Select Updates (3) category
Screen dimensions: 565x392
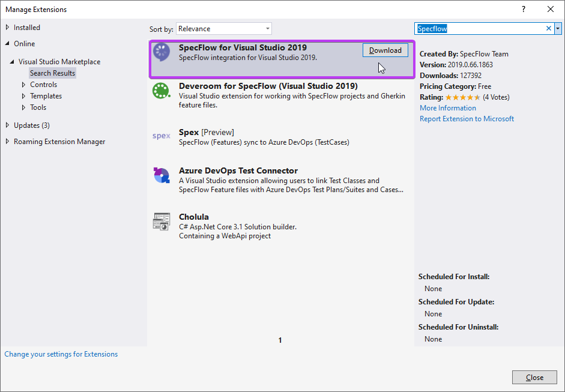click(32, 125)
